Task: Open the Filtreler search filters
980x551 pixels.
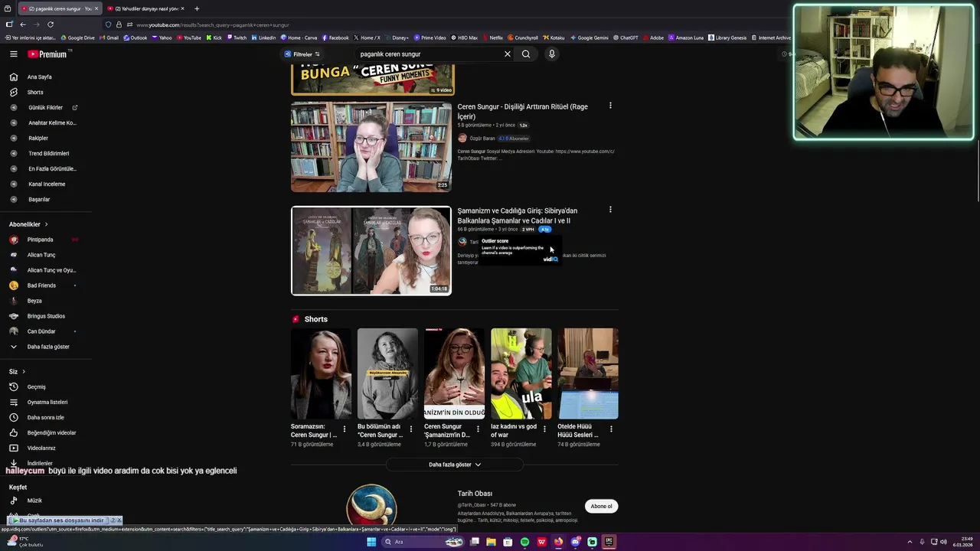Action: [302, 54]
